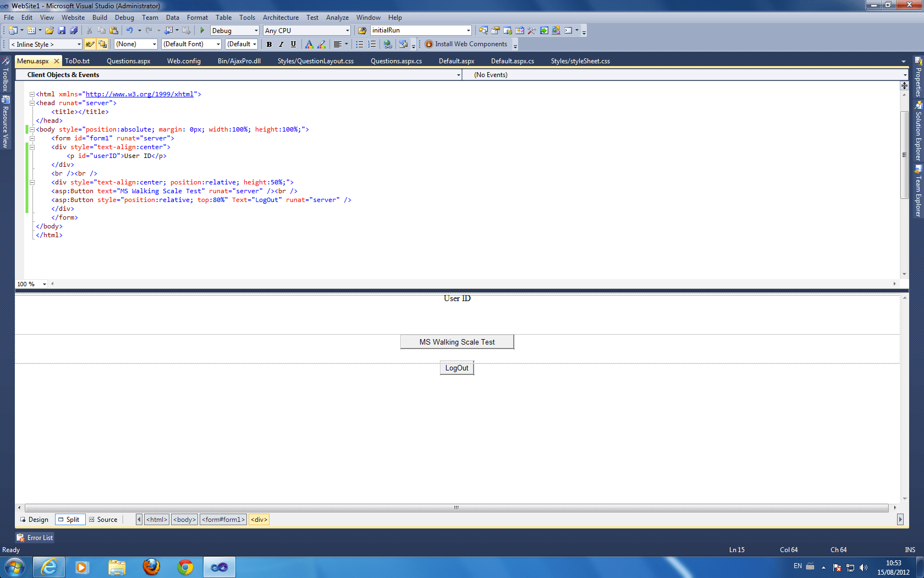Start debugging with the green arrow icon

pos(202,30)
